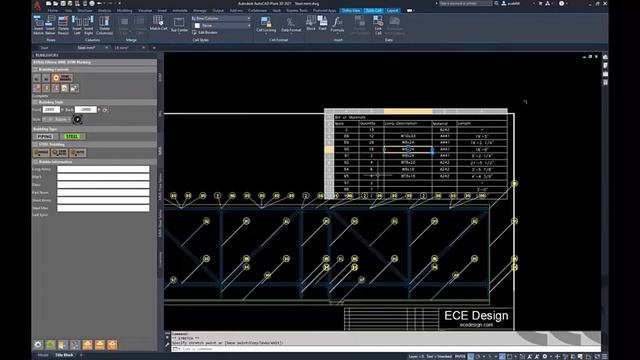Image resolution: width=640 pixels, height=360 pixels.
Task: Toggle the Bubbling Controls section checkbox
Action: point(36,70)
